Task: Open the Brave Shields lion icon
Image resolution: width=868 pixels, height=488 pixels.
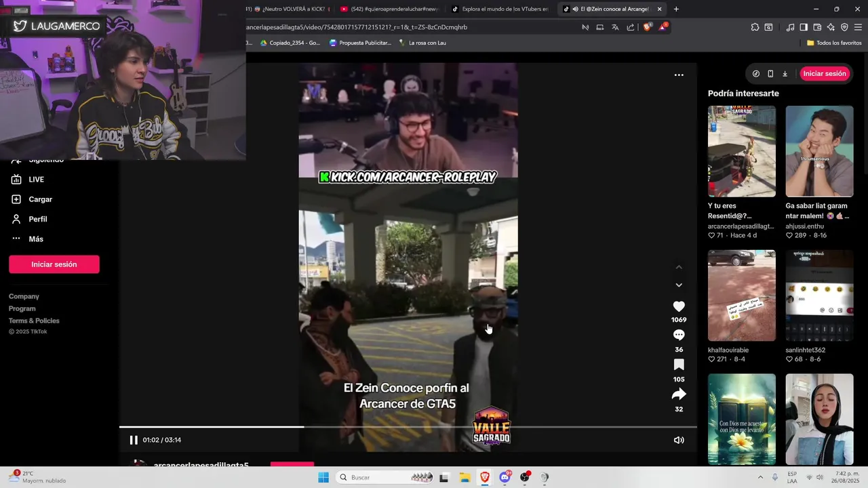Action: pos(647,27)
